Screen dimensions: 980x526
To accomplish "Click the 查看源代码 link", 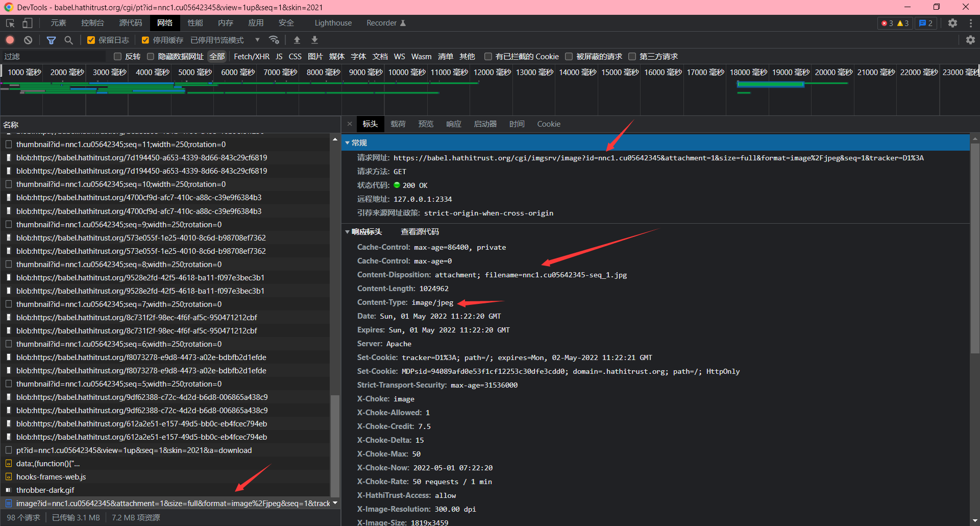I will click(420, 232).
